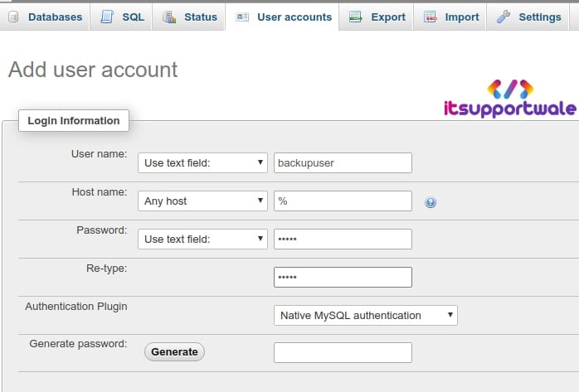Viewport: 579px width, 392px height.
Task: Open Password 'Use text field' dropdown
Action: pos(202,239)
